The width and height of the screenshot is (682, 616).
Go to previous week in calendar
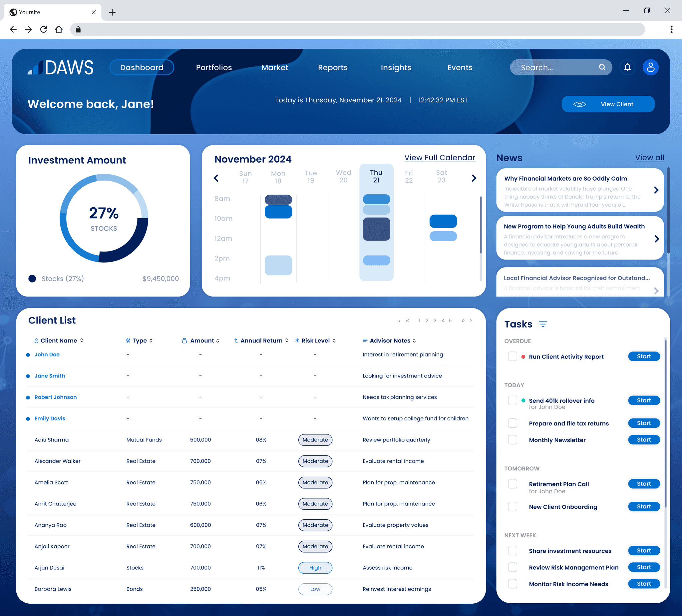tap(216, 178)
